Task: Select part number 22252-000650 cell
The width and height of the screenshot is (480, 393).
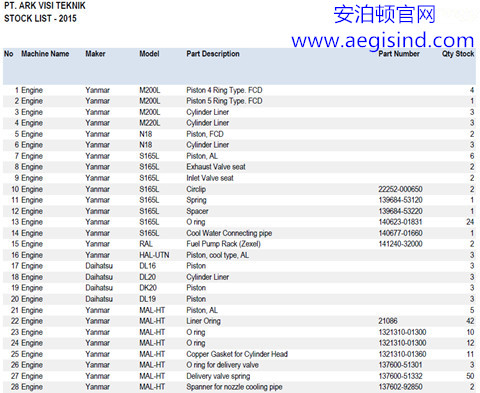Action: point(400,189)
